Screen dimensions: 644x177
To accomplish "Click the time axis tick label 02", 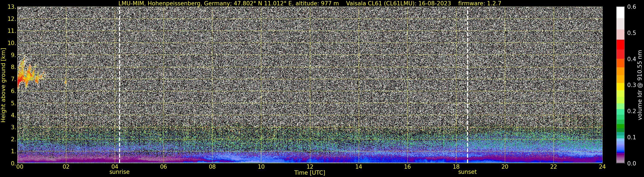I will pyautogui.click(x=66, y=167).
